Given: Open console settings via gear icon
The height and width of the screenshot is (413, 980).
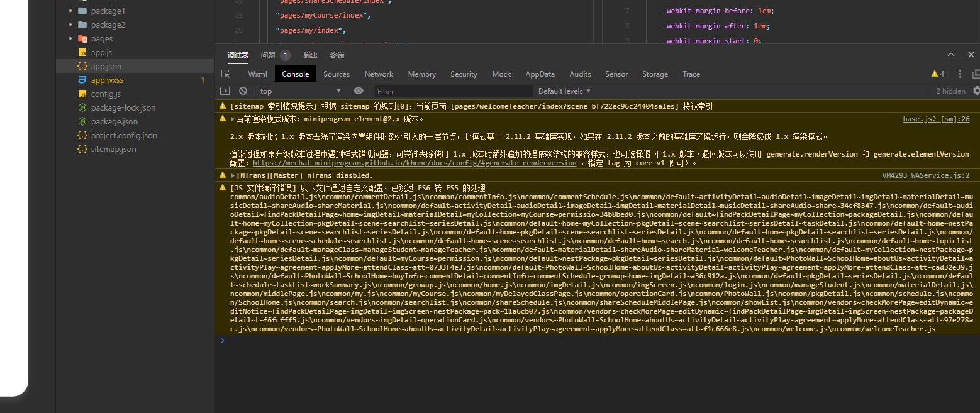Looking at the screenshot, I should tap(976, 91).
